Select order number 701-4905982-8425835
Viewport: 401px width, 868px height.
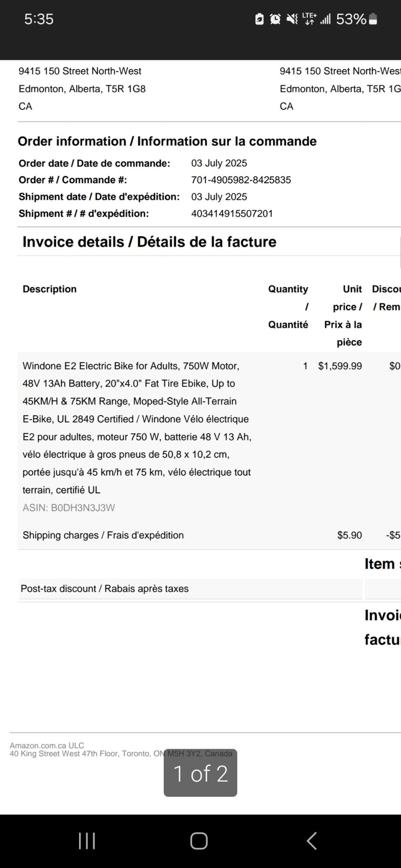(x=241, y=180)
